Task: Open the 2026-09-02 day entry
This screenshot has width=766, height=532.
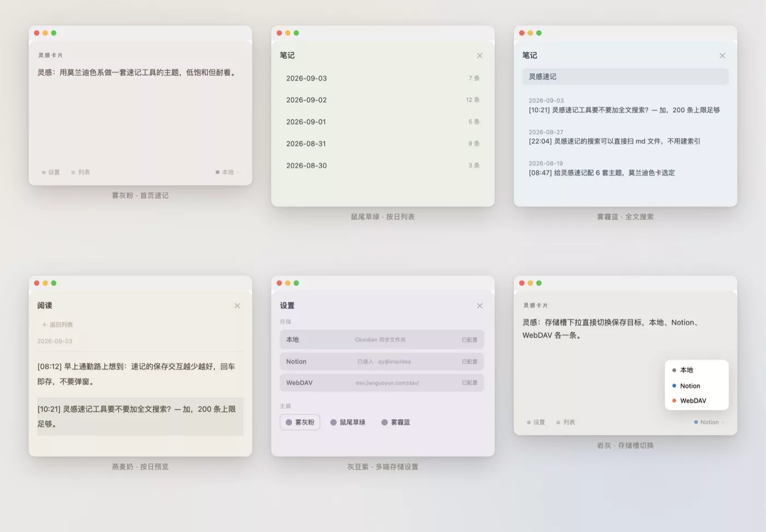Action: (x=382, y=100)
